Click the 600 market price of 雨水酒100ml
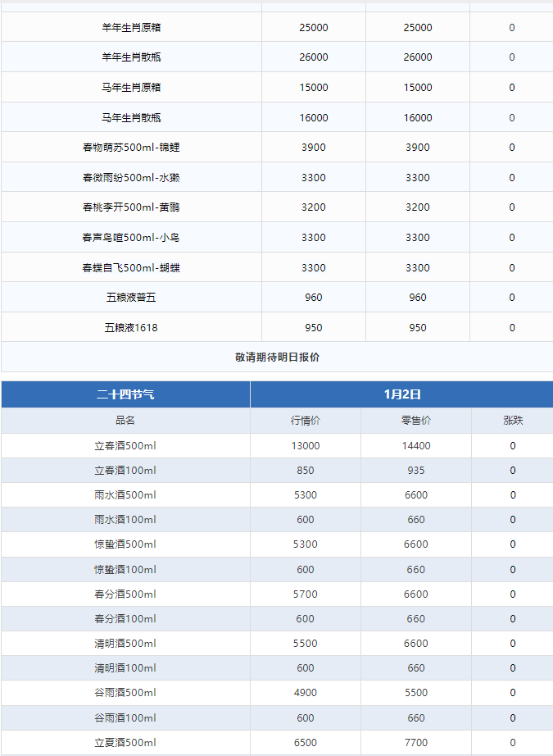The image size is (553, 756). coord(306,519)
